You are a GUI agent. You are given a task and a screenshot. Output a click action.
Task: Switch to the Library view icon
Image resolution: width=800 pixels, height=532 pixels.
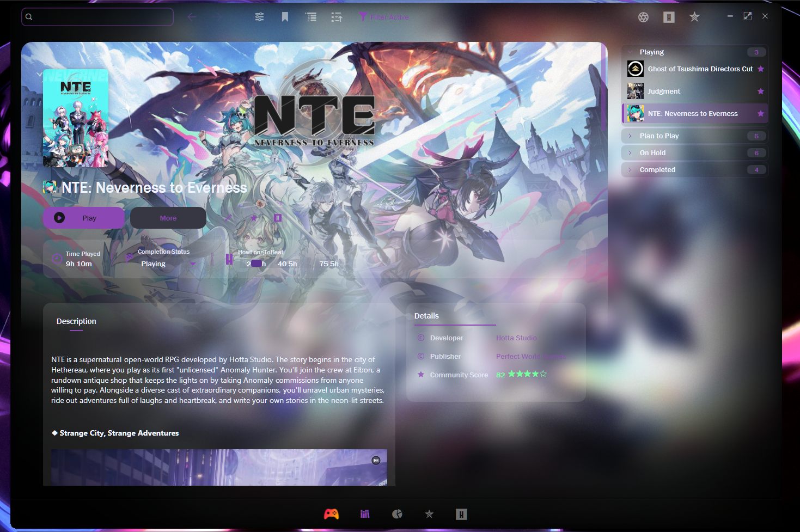[365, 514]
